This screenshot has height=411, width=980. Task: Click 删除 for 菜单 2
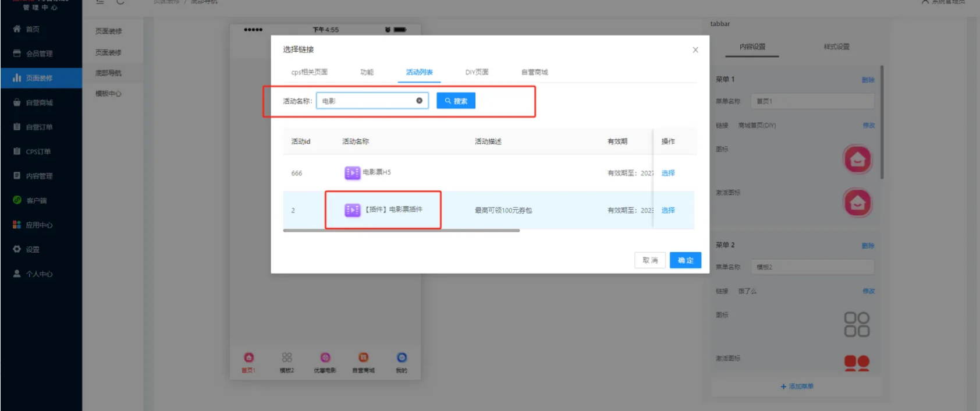pos(868,246)
